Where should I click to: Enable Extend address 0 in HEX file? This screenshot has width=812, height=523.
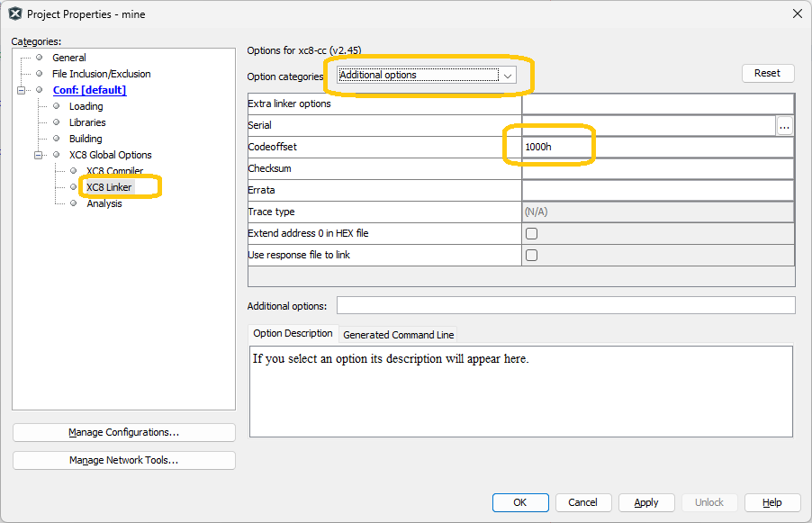531,233
